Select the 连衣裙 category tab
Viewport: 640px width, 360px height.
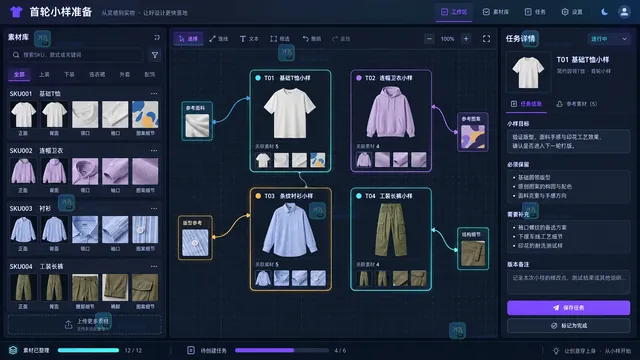click(x=97, y=74)
